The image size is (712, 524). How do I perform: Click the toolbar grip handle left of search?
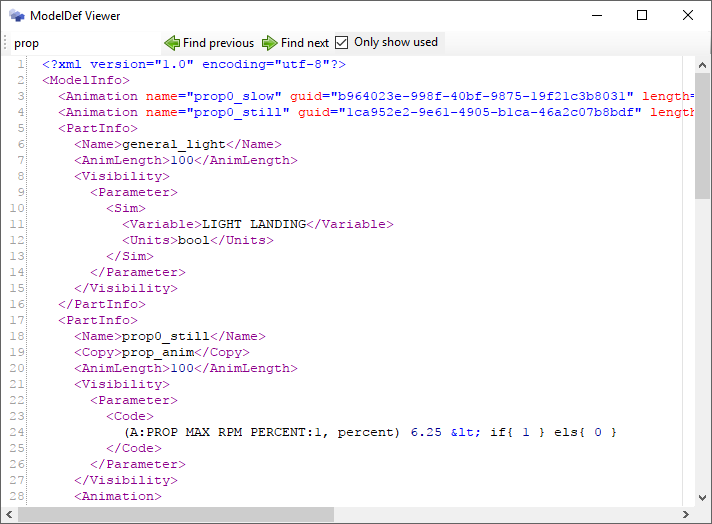tap(5, 43)
